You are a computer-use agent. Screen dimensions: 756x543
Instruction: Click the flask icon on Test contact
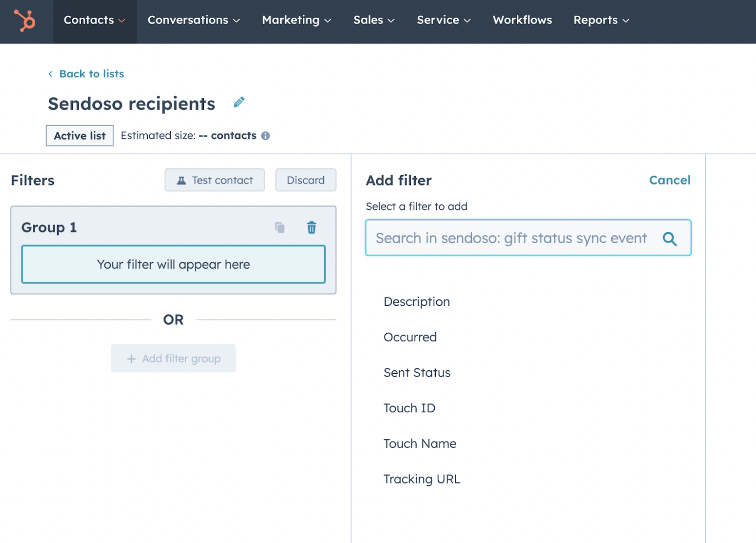coord(181,180)
